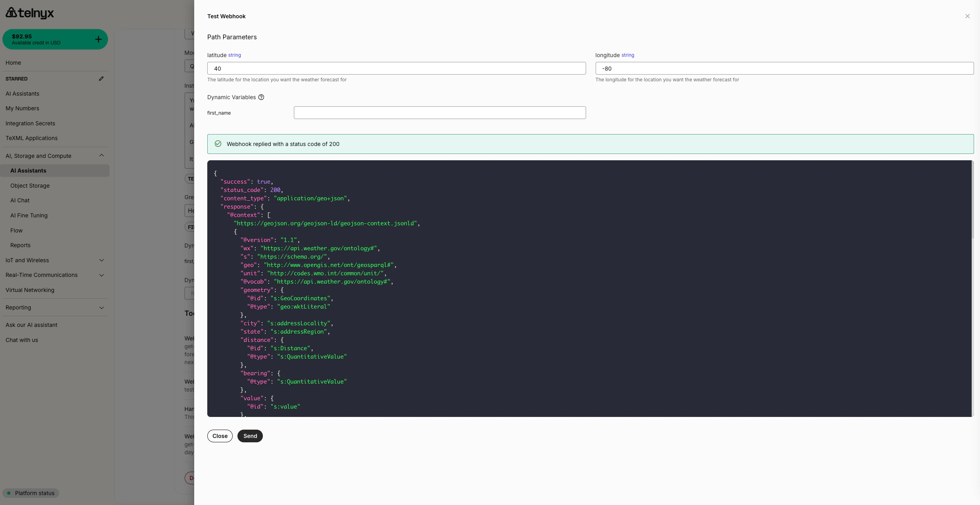The image size is (980, 505).
Task: Start Chat with us
Action: [22, 340]
